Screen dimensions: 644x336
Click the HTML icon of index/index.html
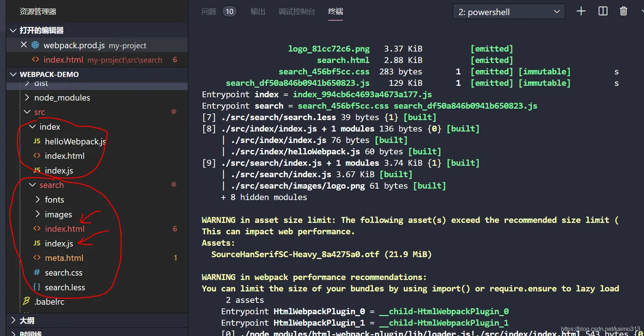coord(37,156)
